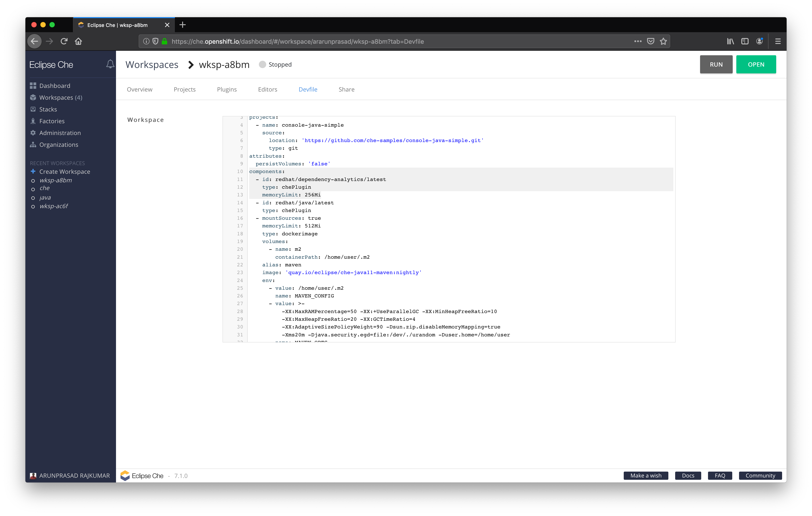Open the Stacks navigation item

48,109
